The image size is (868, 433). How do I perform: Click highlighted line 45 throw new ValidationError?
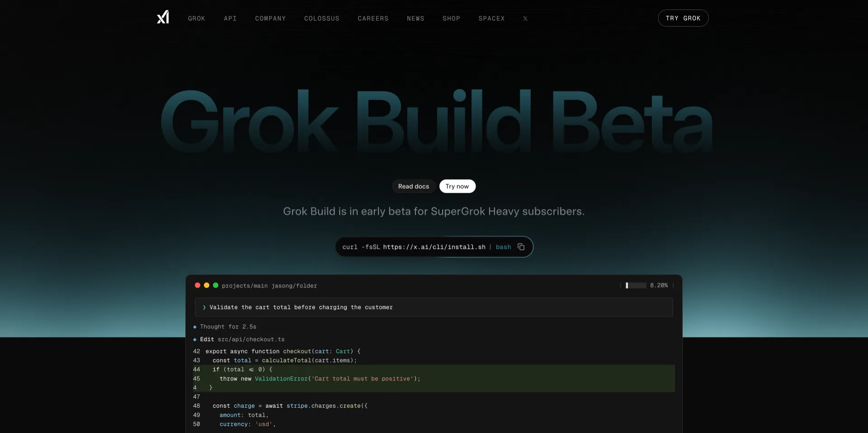[434, 379]
